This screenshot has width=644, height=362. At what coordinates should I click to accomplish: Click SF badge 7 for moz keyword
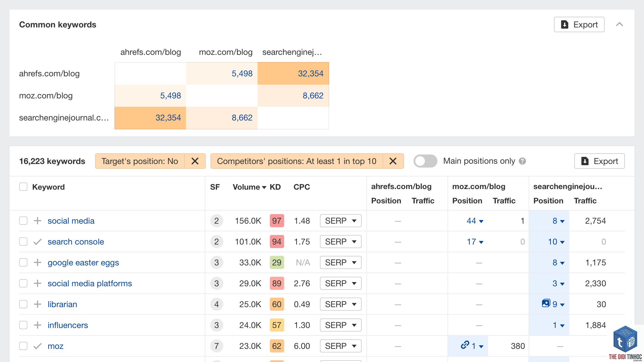click(216, 346)
